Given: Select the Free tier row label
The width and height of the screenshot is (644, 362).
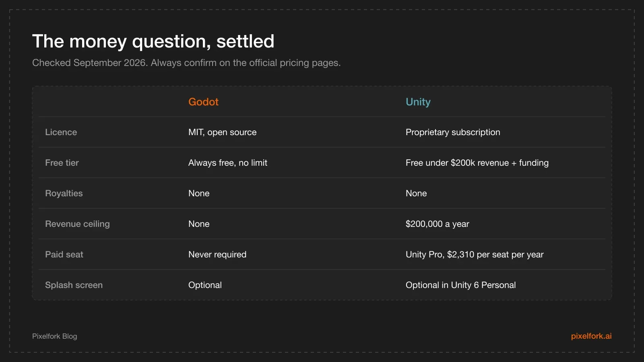Looking at the screenshot, I should coord(62,162).
